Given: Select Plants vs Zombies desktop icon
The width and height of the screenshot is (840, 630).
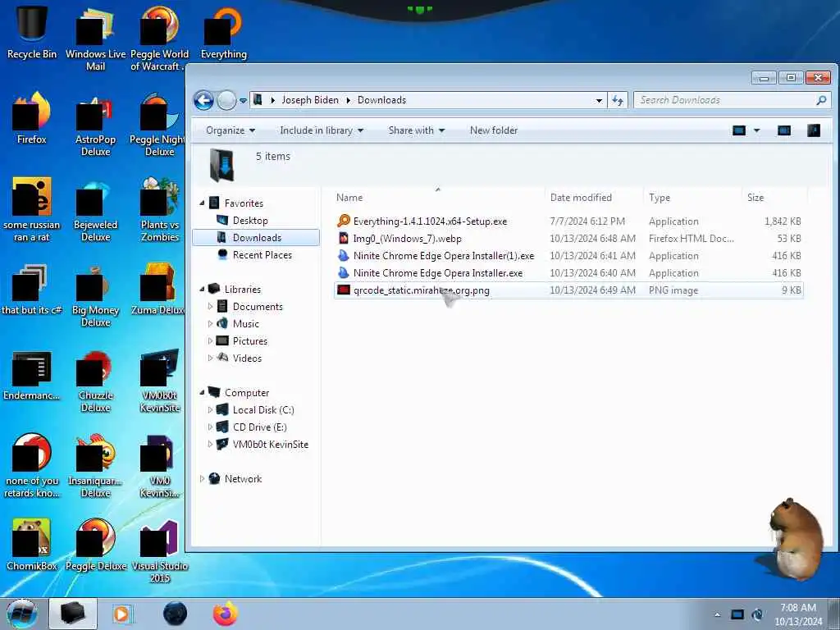Looking at the screenshot, I should 160,210.
